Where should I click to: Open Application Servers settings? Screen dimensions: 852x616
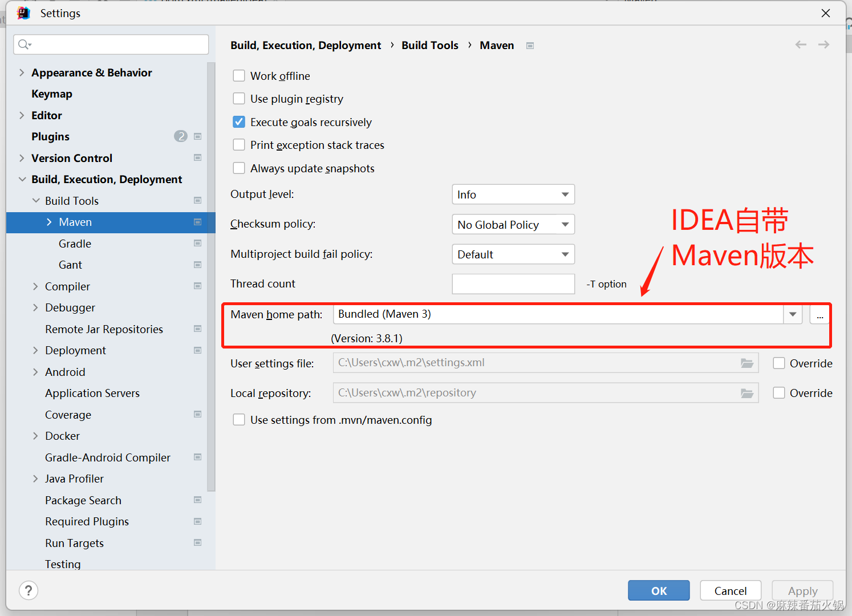pyautogui.click(x=92, y=393)
